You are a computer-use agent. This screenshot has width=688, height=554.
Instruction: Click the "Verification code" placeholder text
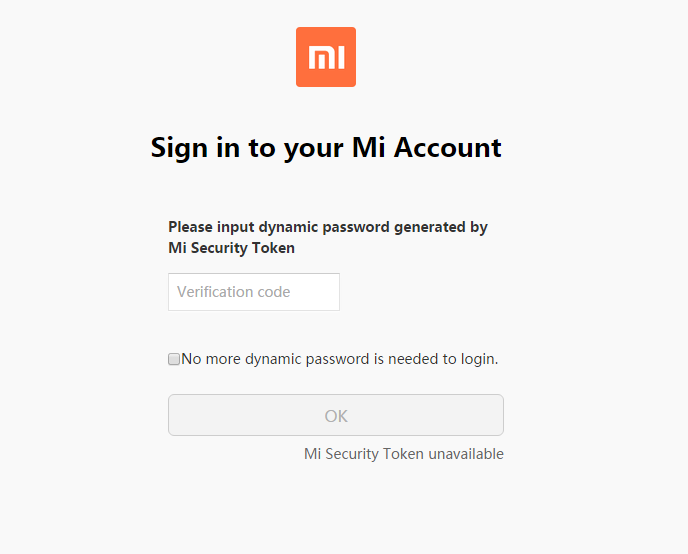234,292
